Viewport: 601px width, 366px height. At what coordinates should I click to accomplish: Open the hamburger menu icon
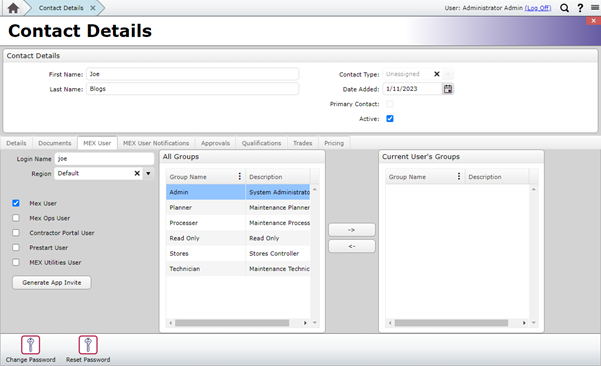point(595,8)
